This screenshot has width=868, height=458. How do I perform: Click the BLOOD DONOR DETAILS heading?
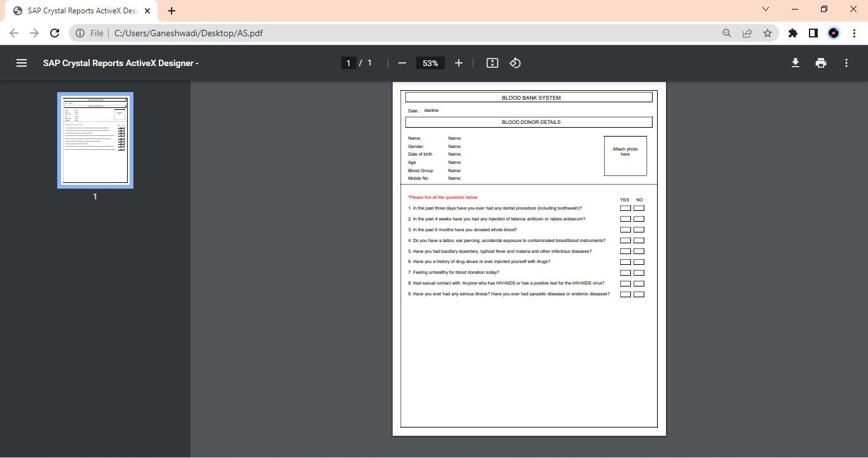click(531, 122)
